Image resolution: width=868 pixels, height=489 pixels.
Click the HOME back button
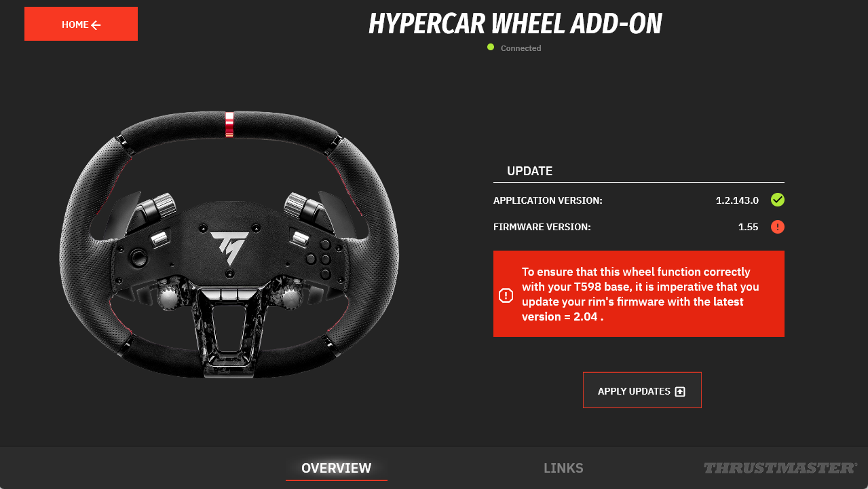[x=81, y=24]
